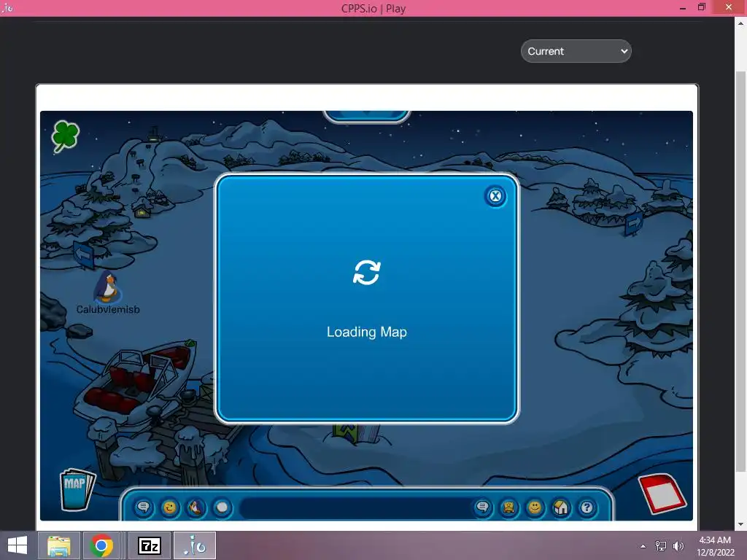Click the right arrow signpost
747x560 pixels.
(634, 223)
